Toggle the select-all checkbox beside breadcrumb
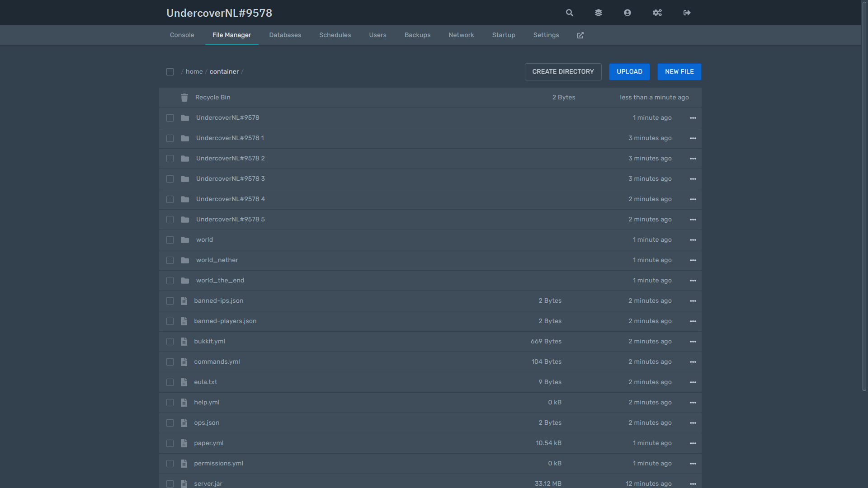 [170, 72]
